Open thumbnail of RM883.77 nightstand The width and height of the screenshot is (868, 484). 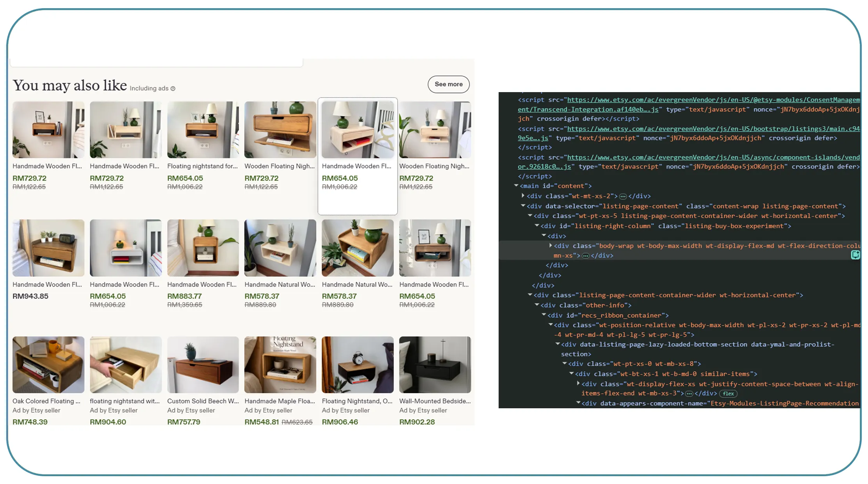coord(203,248)
